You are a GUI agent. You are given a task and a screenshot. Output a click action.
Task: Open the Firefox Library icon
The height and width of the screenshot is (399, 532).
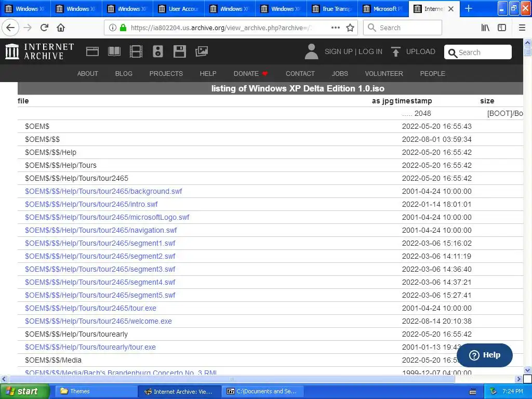click(x=486, y=28)
